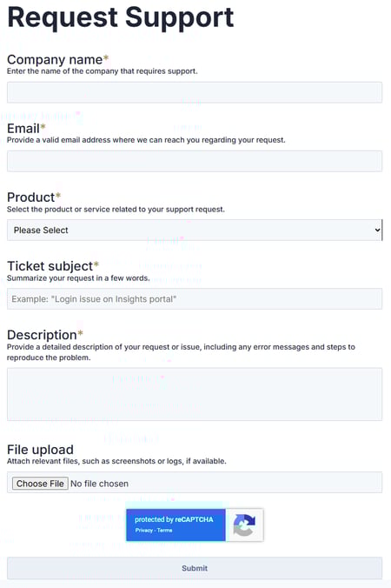The height and width of the screenshot is (588, 391).
Task: Focus the Company name text field
Action: click(195, 92)
